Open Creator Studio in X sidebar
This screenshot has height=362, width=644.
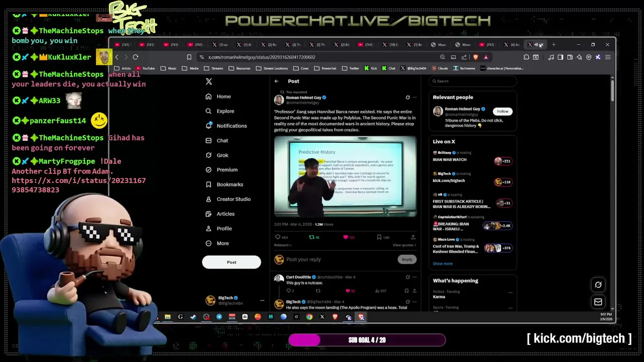coord(228,199)
